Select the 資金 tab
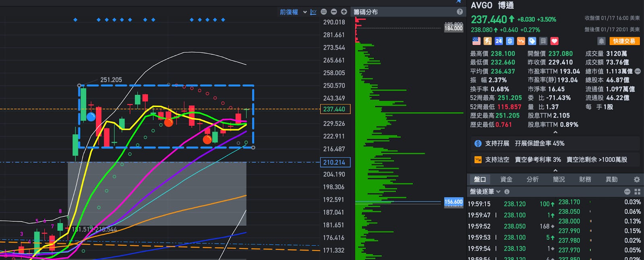Screen dimensions: 644x260 (x=506, y=179)
